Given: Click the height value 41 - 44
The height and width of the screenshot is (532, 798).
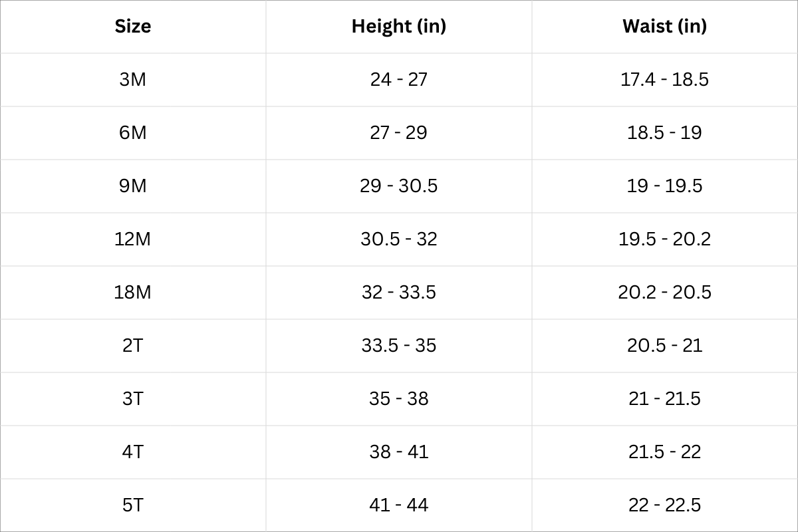Looking at the screenshot, I should click(399, 505).
